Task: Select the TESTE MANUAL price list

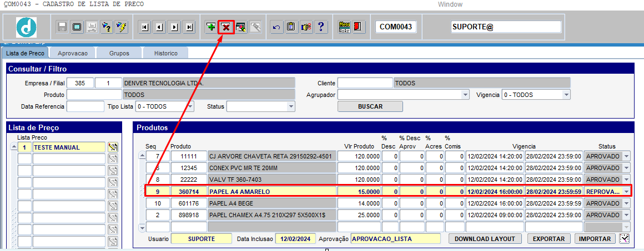Action: coord(69,147)
